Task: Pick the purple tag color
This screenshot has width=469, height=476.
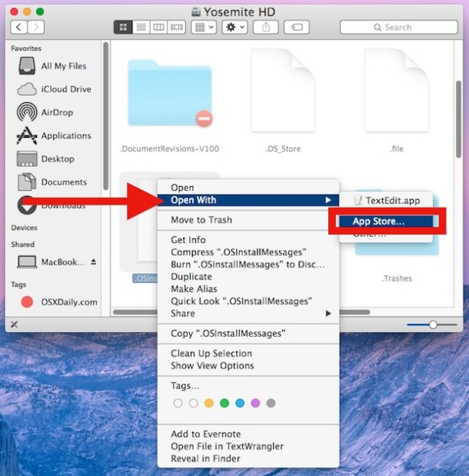Action: click(255, 403)
